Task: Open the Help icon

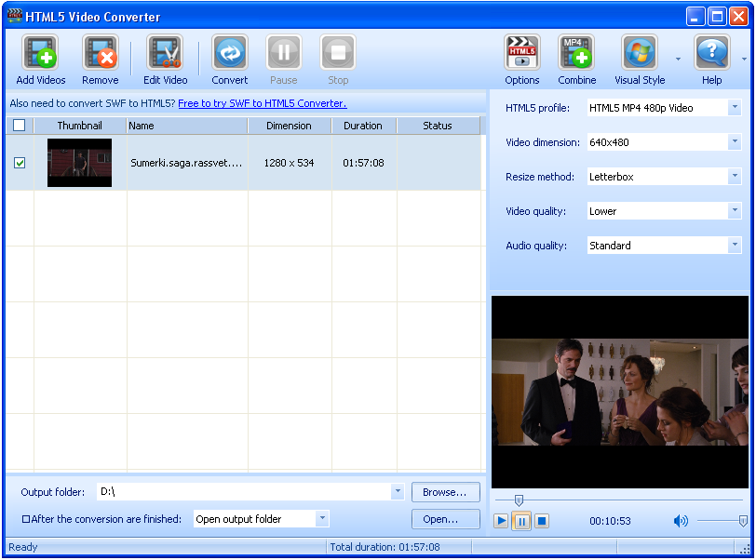Action: [711, 52]
